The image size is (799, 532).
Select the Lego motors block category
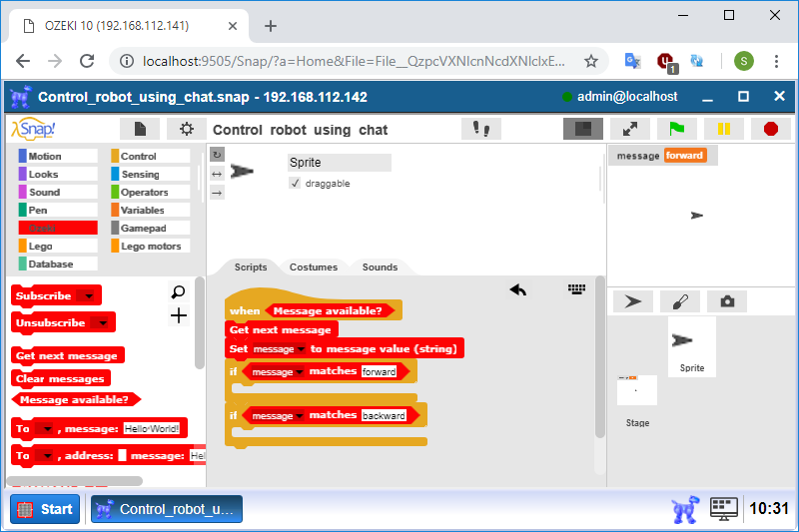click(151, 246)
